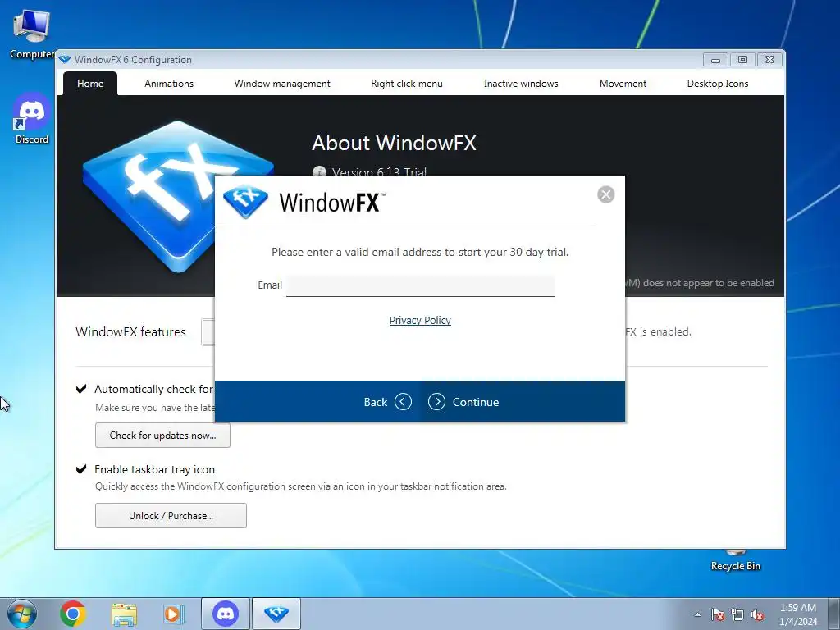Click the muted volume tray icon
Viewport: 840px width, 630px height.
click(757, 614)
